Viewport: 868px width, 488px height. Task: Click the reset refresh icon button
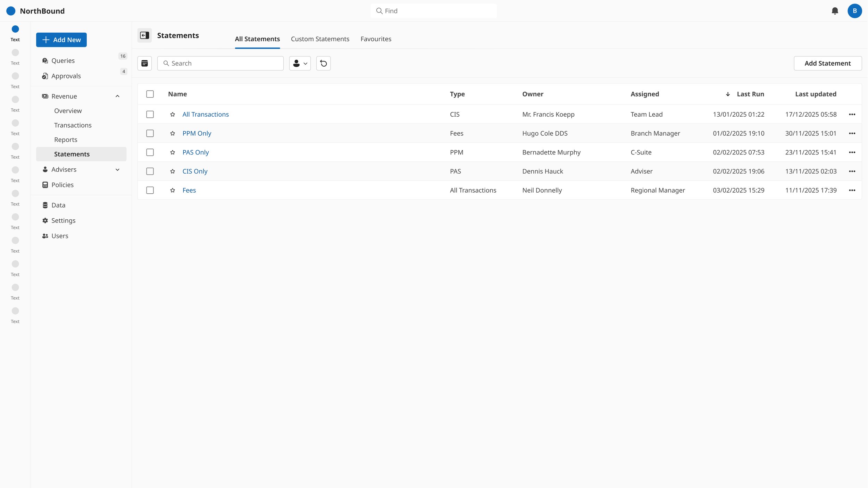pyautogui.click(x=323, y=63)
